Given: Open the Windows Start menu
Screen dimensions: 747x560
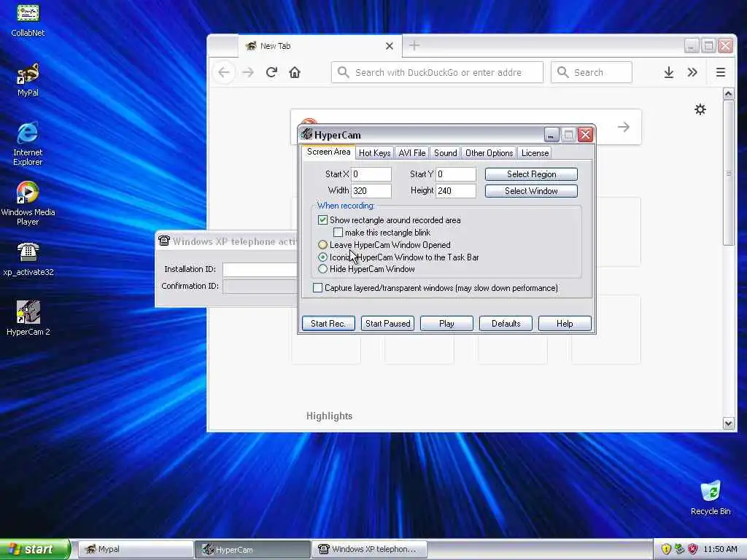Looking at the screenshot, I should point(34,549).
